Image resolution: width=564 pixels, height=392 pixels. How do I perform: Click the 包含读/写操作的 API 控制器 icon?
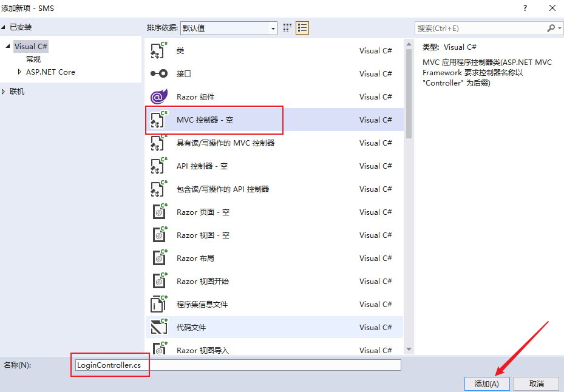click(x=159, y=189)
